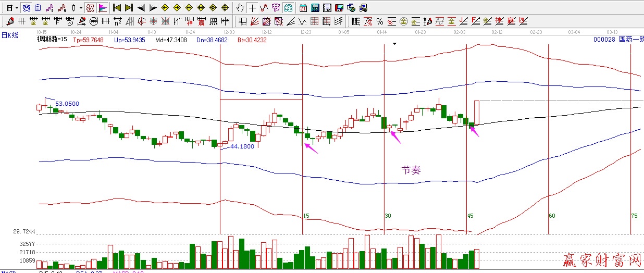644x273 pixels.
Task: Click the 日K线 chart label
Action: [x=10, y=35]
